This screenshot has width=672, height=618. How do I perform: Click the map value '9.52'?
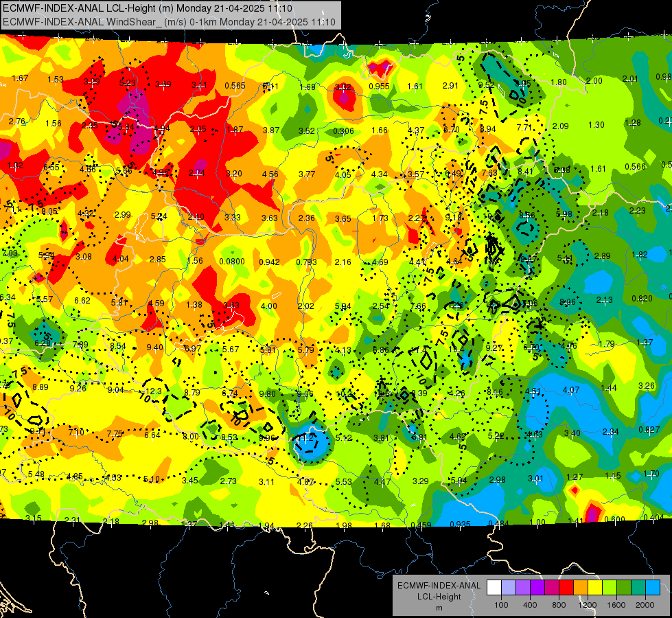[487, 85]
